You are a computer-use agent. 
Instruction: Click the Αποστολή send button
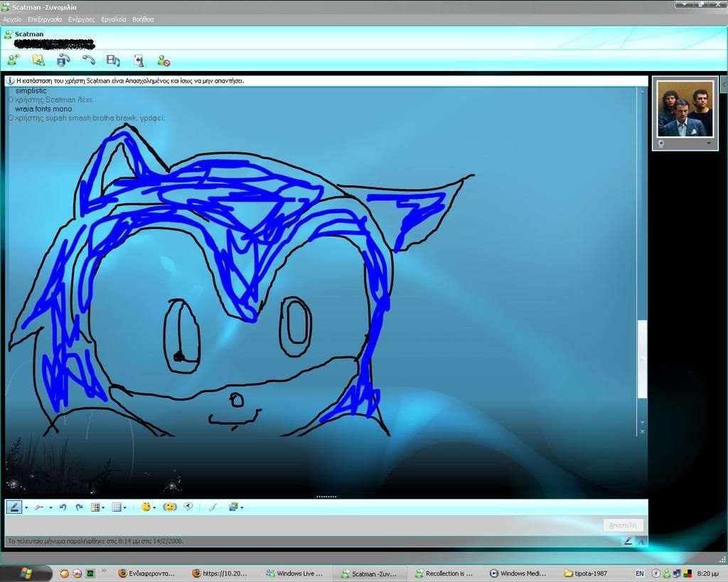[623, 525]
